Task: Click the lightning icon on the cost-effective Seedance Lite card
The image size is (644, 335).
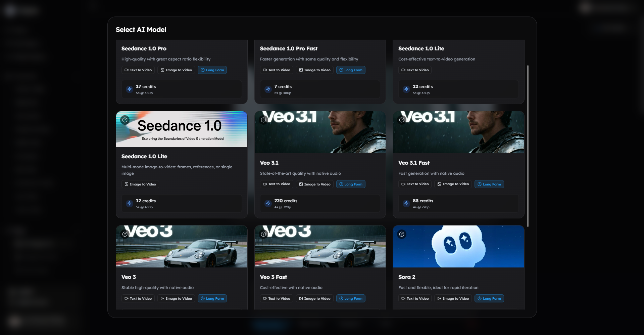Action: click(x=406, y=89)
